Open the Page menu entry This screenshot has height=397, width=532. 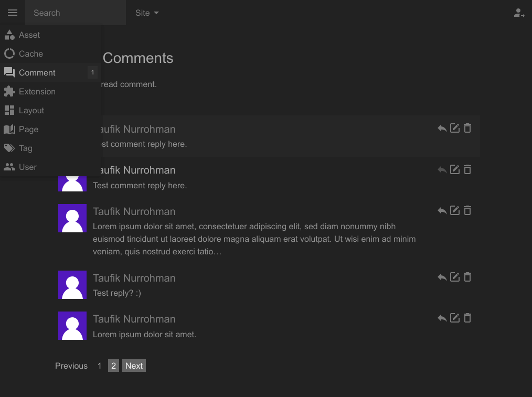tap(28, 130)
